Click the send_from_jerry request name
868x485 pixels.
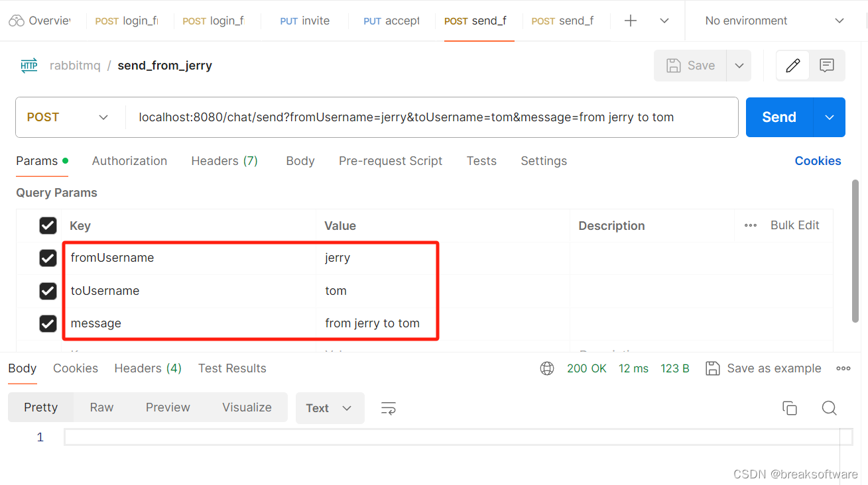coord(165,66)
